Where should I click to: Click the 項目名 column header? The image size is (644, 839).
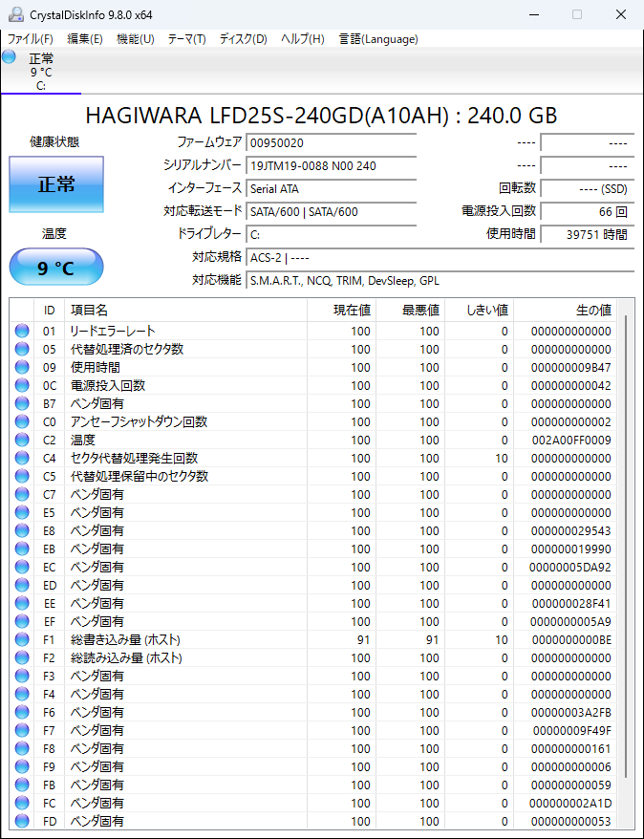tap(89, 310)
